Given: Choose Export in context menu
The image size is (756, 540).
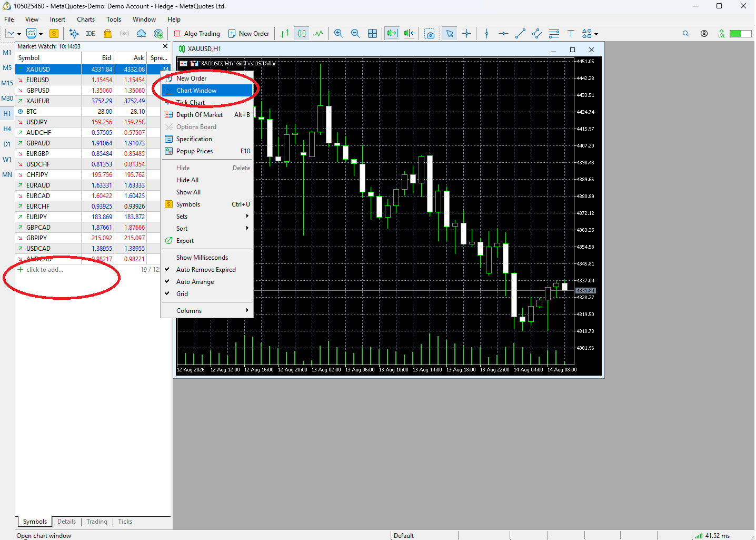Looking at the screenshot, I should (207, 241).
